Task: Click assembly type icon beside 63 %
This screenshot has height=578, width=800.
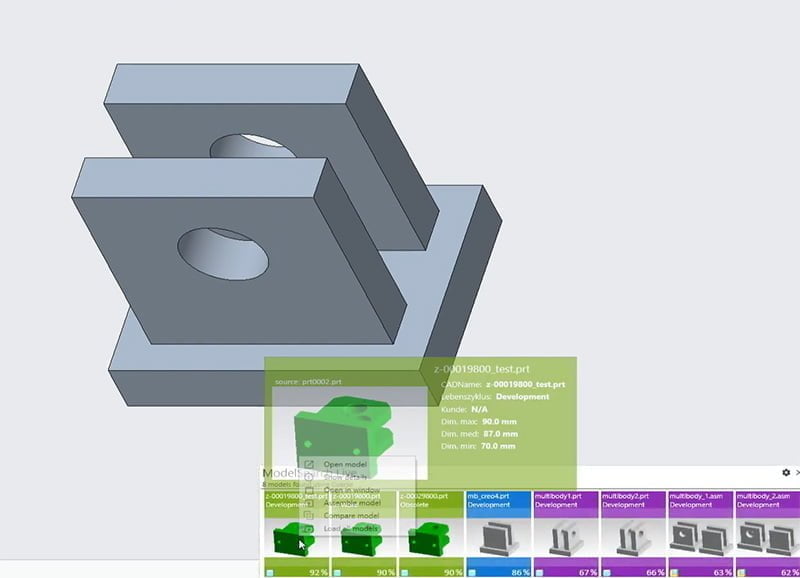Action: click(674, 573)
